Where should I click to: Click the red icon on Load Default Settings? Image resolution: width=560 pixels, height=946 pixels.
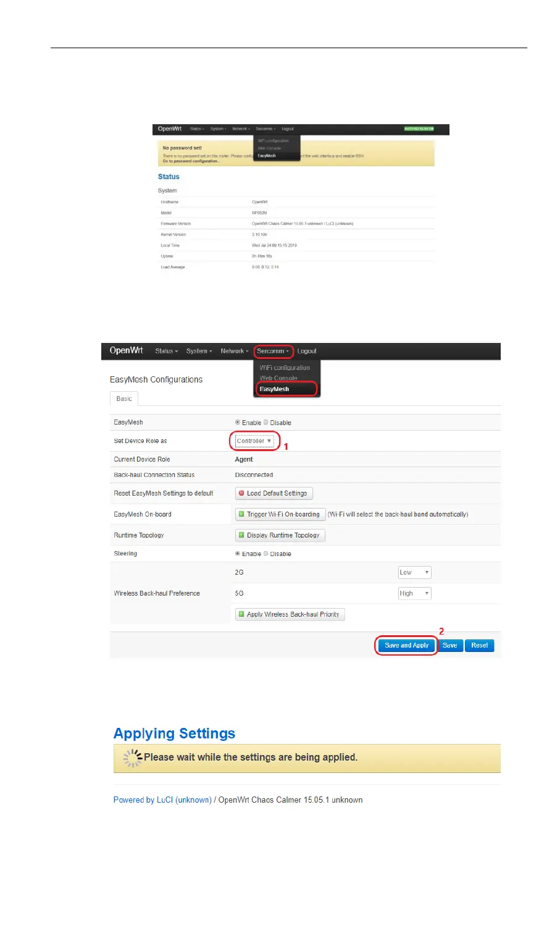(x=241, y=493)
